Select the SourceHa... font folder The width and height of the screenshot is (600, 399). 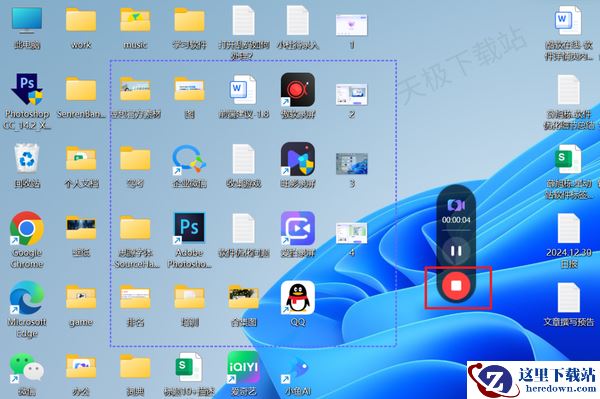[135, 228]
